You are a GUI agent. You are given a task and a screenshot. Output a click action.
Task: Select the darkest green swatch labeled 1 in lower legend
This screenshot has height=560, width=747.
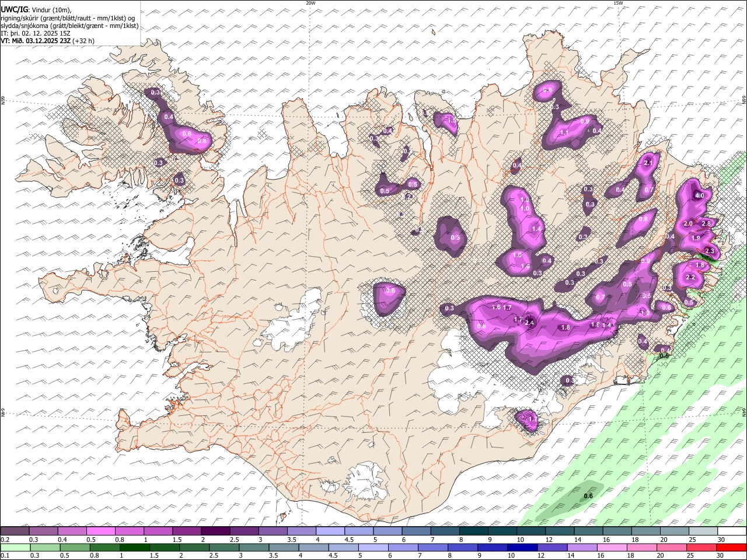[135, 547]
